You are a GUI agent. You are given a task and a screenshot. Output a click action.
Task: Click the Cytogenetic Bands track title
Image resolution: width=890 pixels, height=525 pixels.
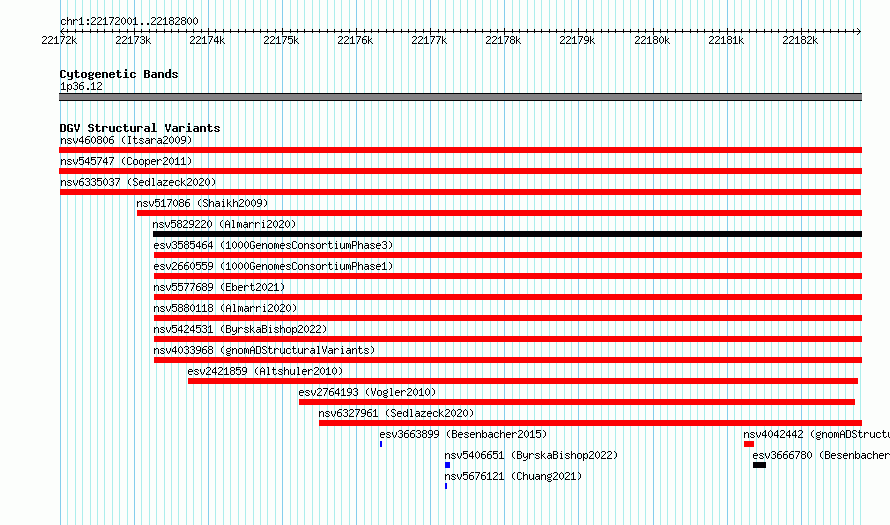[119, 74]
